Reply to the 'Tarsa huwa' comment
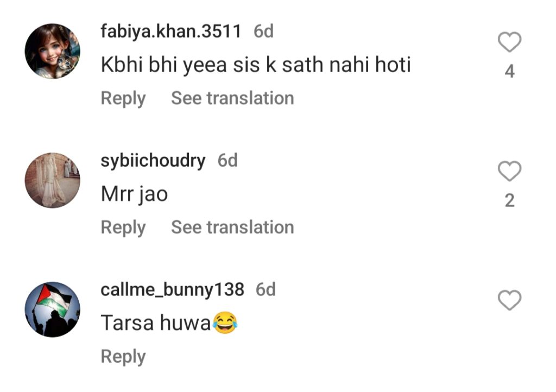This screenshot has height=392, width=556. [x=123, y=356]
